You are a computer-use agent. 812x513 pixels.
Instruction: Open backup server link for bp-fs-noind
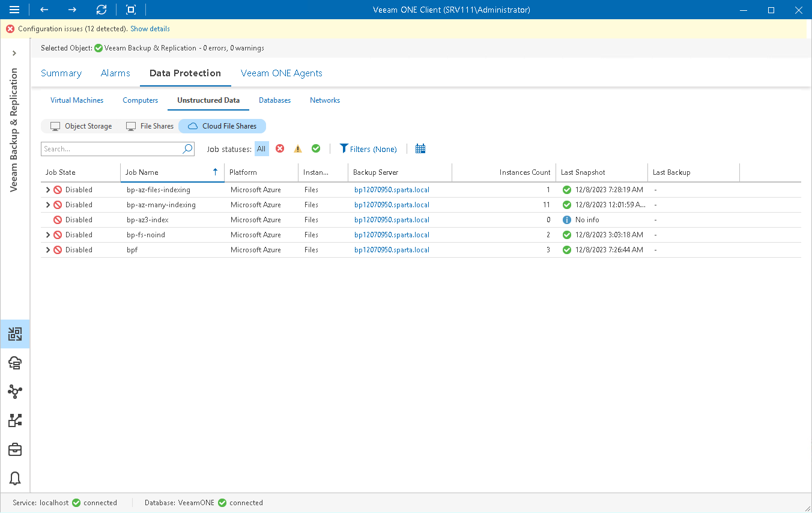tap(392, 235)
